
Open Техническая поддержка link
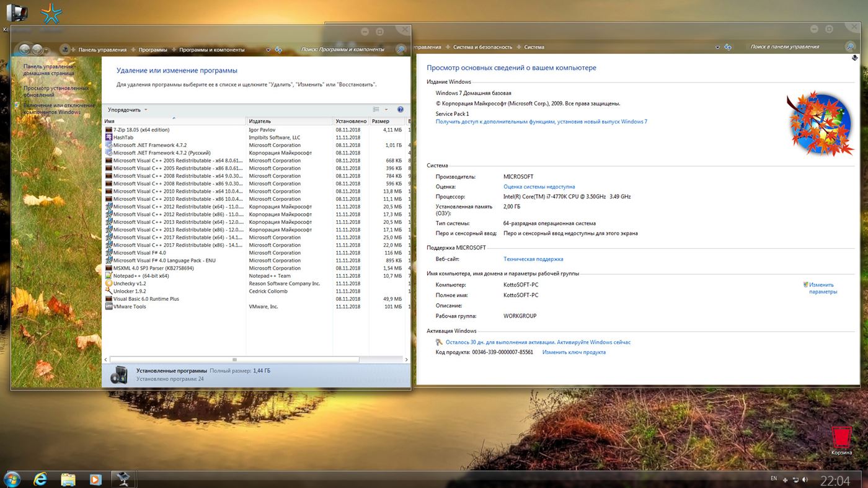coord(533,259)
